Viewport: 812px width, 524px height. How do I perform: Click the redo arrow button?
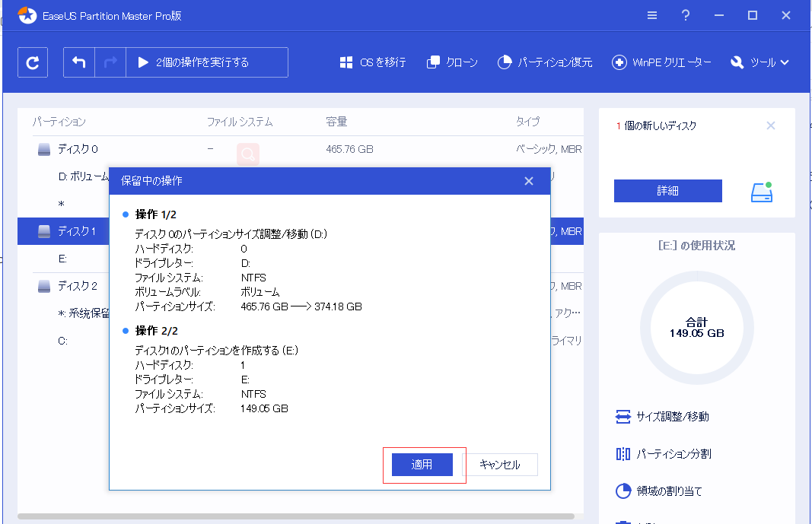coord(110,62)
